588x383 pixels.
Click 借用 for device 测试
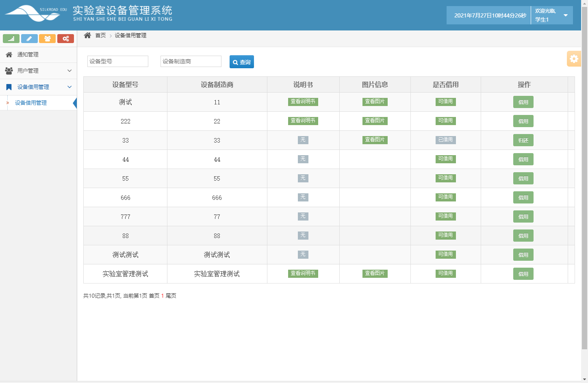click(x=523, y=102)
